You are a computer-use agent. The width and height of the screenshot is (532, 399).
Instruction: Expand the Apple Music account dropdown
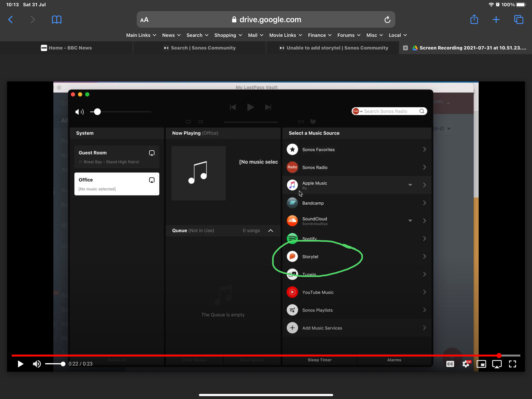click(x=410, y=185)
